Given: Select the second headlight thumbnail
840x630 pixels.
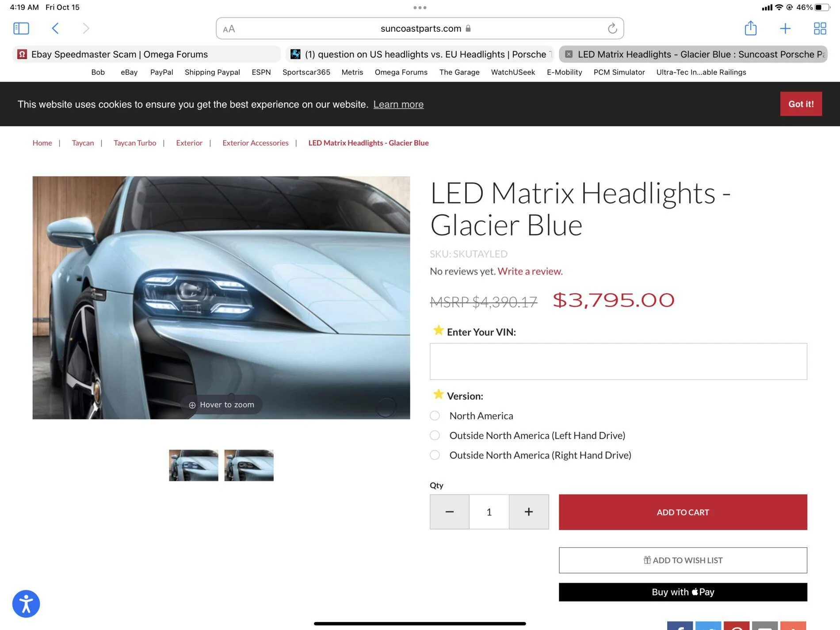Looking at the screenshot, I should tap(249, 466).
